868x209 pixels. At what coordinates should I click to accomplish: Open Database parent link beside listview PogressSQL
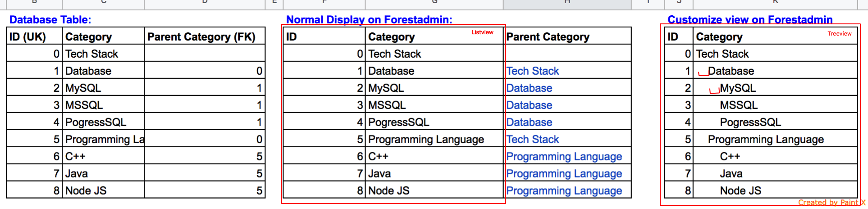529,123
